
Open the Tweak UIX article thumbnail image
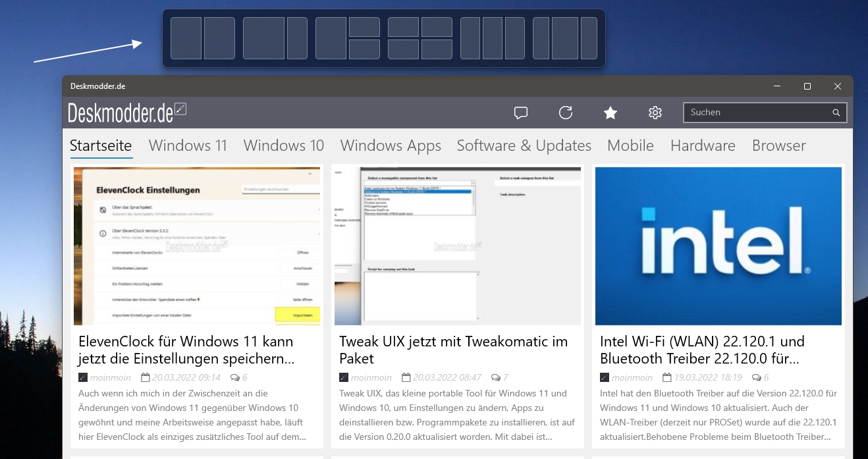(458, 246)
